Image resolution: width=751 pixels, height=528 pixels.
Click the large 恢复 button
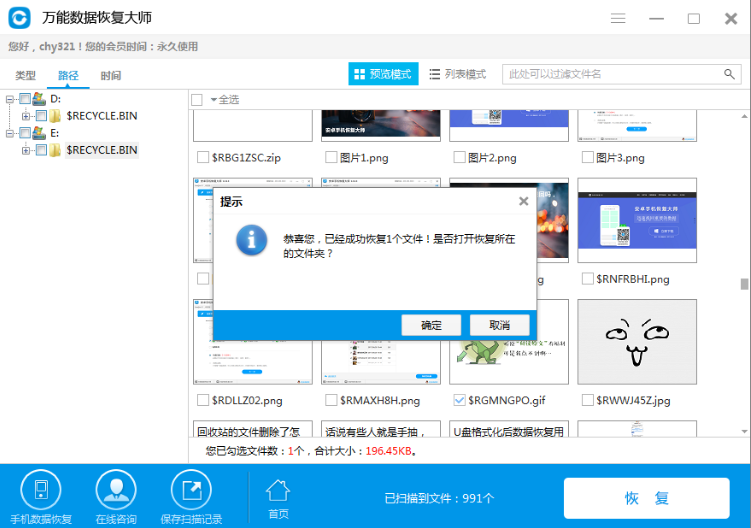[646, 498]
